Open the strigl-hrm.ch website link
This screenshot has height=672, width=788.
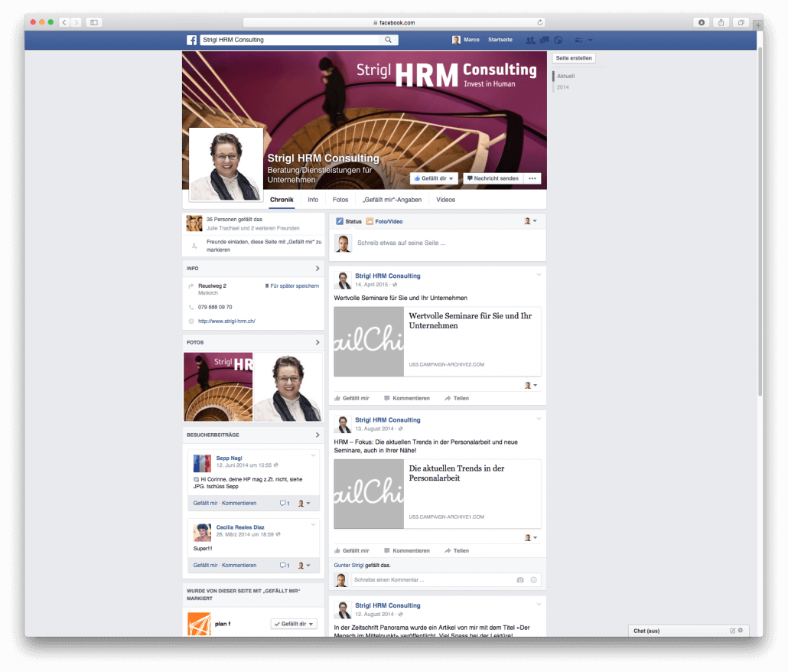coord(226,321)
